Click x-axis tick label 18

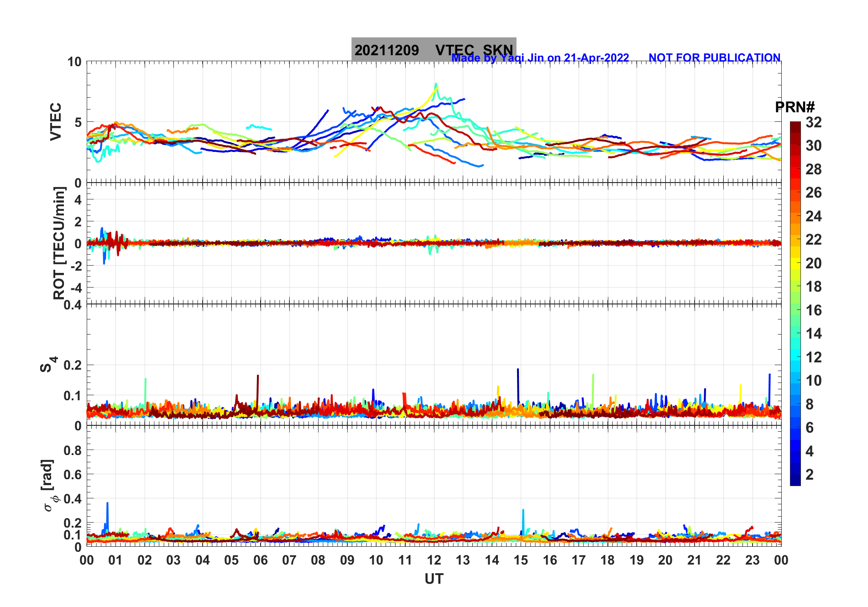coord(607,560)
